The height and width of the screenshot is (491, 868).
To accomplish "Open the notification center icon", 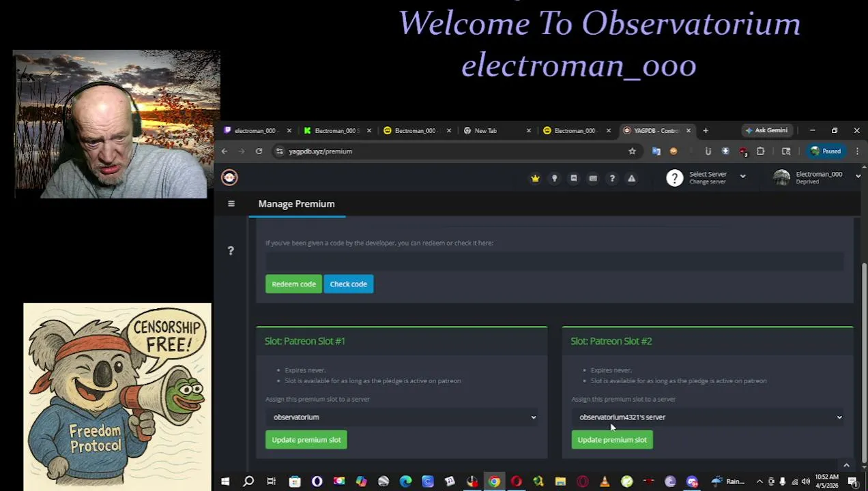I will coord(853,481).
